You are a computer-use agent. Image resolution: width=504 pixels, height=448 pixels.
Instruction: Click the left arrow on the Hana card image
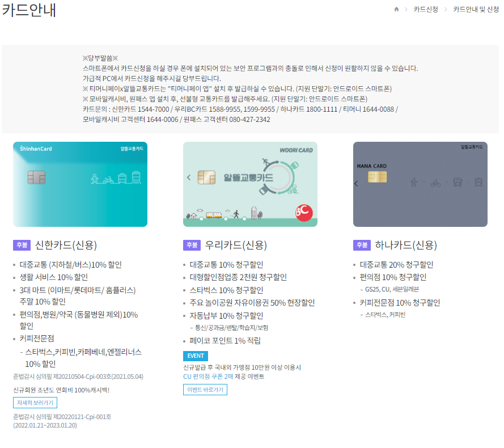coord(355,183)
